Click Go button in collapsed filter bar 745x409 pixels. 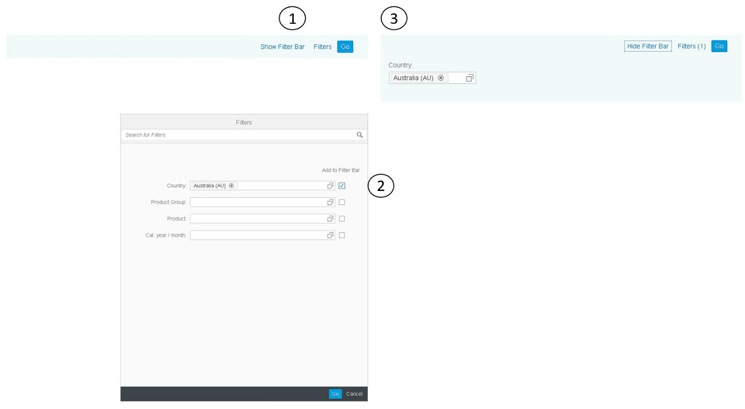point(345,47)
